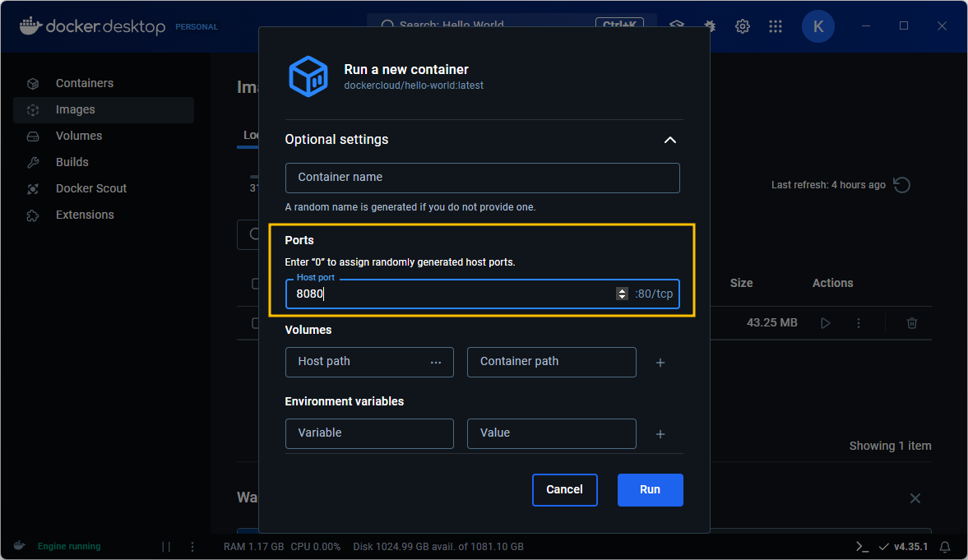Click the Size column header
Viewport: 968px width, 560px height.
(x=741, y=284)
